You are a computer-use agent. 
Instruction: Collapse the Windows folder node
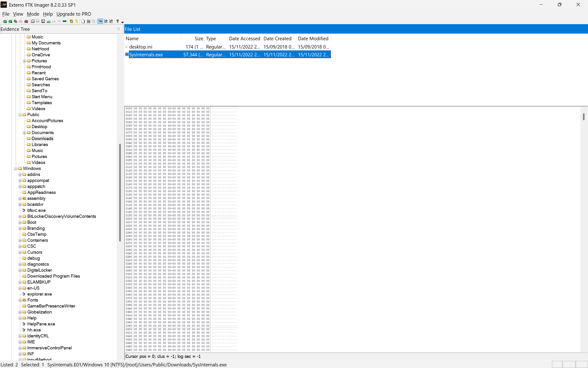(16, 168)
